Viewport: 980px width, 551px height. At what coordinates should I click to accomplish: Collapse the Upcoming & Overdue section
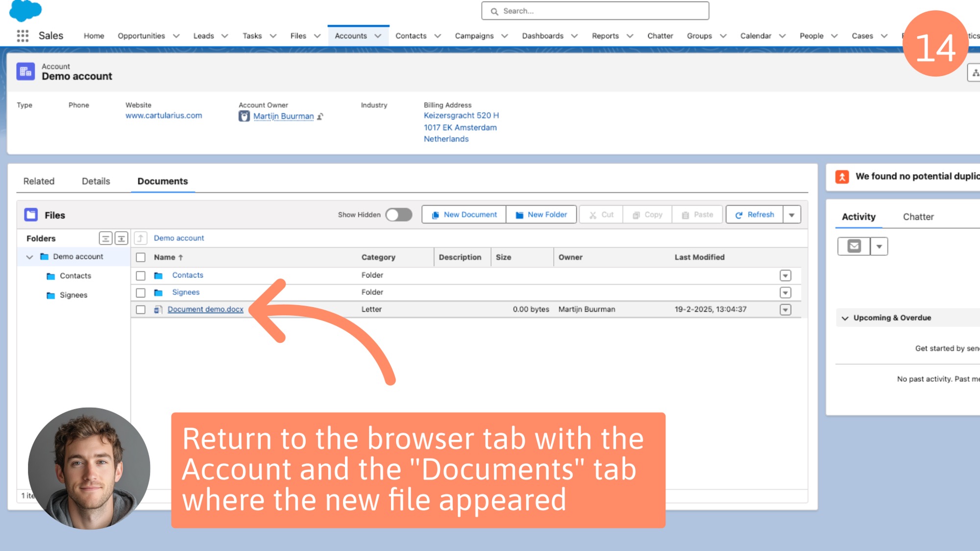[845, 318]
